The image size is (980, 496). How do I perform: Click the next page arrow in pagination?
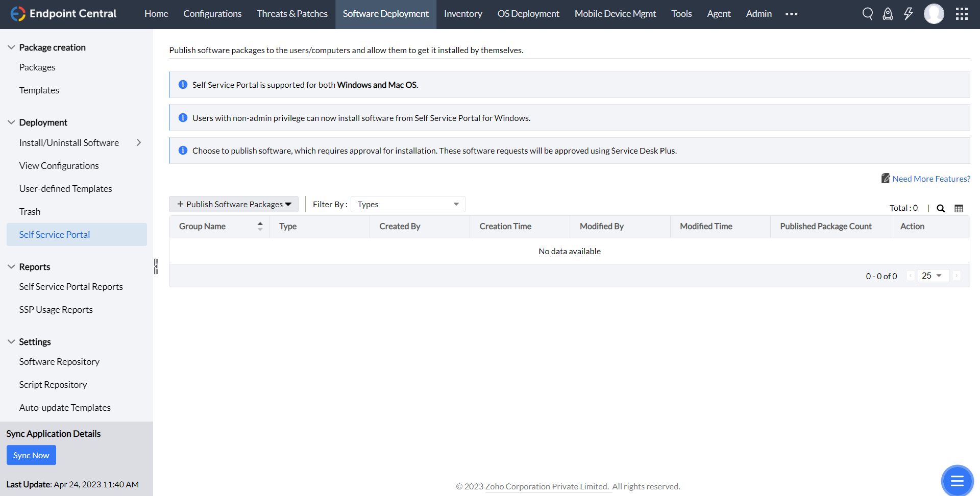pyautogui.click(x=956, y=276)
